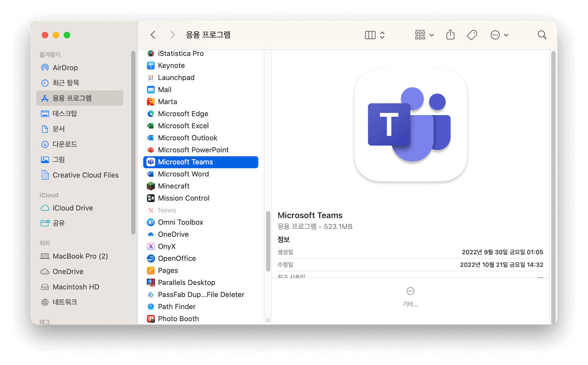Screen dimensions: 588x365
Task: Select the Microsoft Edge icon
Action: click(x=151, y=114)
